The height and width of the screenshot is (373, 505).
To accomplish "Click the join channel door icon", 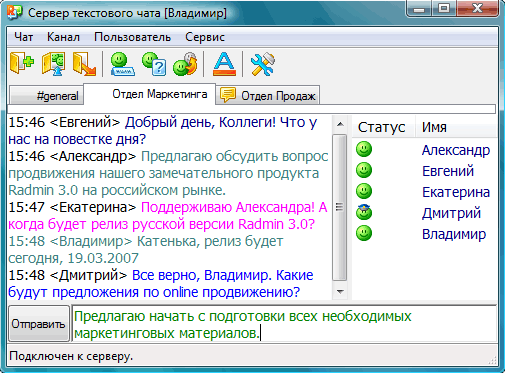I will [x=22, y=63].
